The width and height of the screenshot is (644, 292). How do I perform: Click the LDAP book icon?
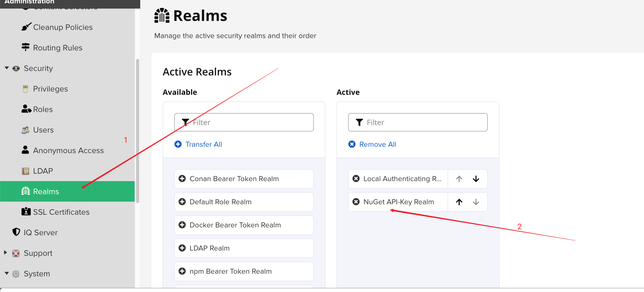pyautogui.click(x=25, y=171)
